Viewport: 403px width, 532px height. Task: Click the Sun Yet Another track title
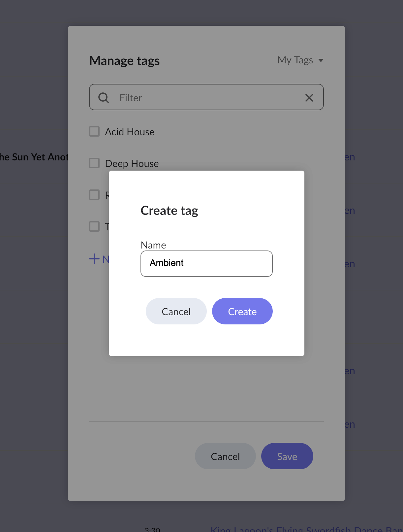click(x=34, y=157)
